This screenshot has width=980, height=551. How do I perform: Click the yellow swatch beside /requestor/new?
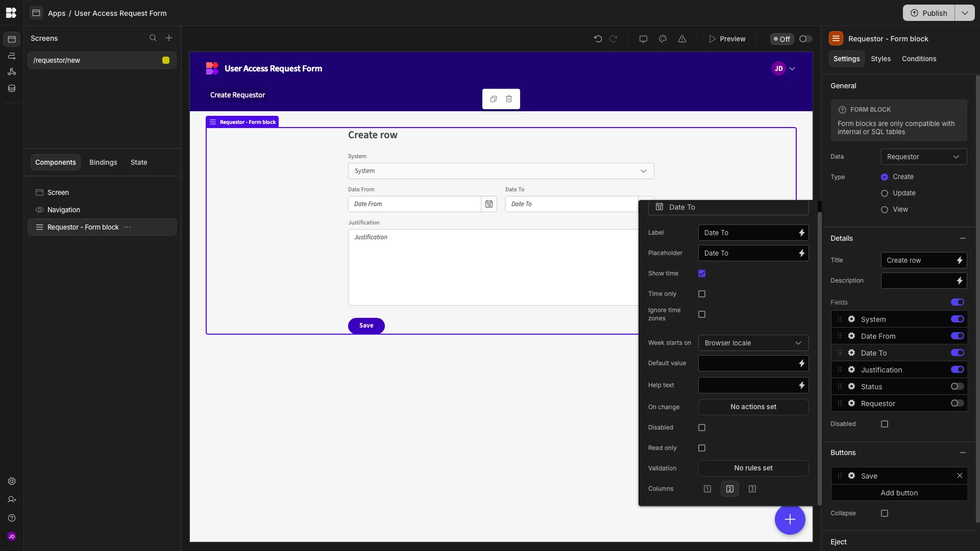166,60
